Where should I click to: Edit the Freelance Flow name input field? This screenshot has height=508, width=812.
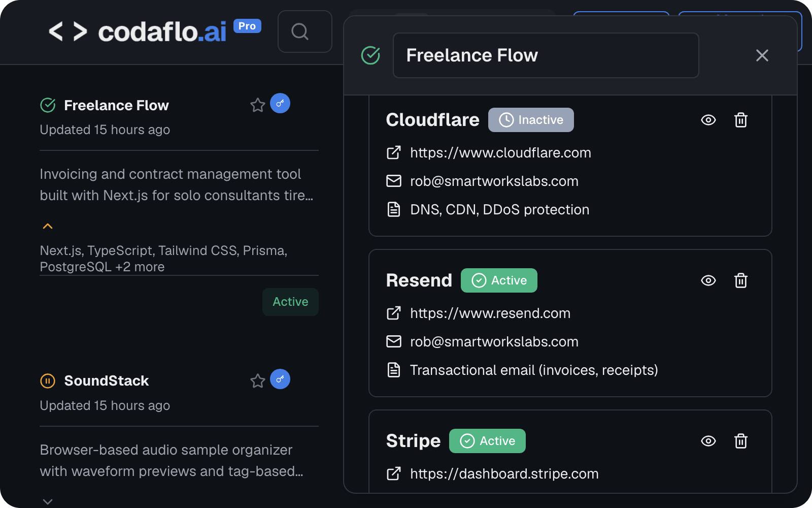click(x=546, y=55)
